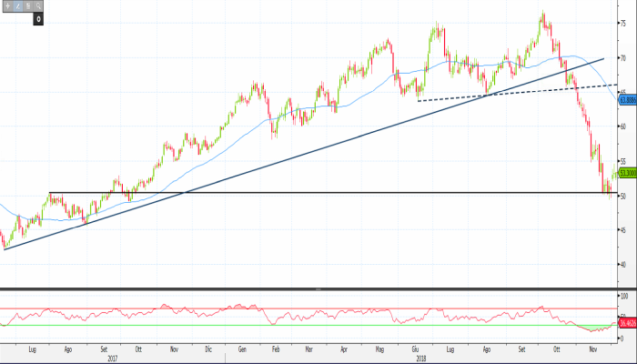Click the 'Giu' month on the date axis
The height and width of the screenshot is (364, 637).
point(415,349)
